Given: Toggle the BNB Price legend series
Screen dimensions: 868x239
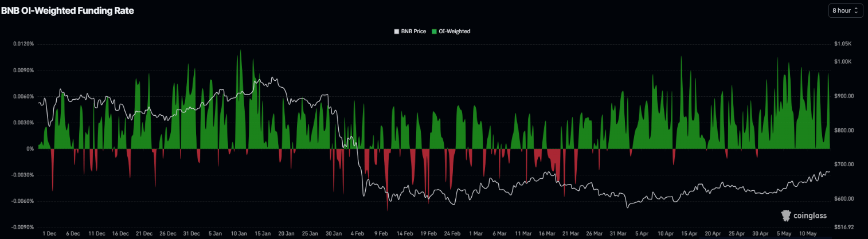Looking at the screenshot, I should (410, 31).
